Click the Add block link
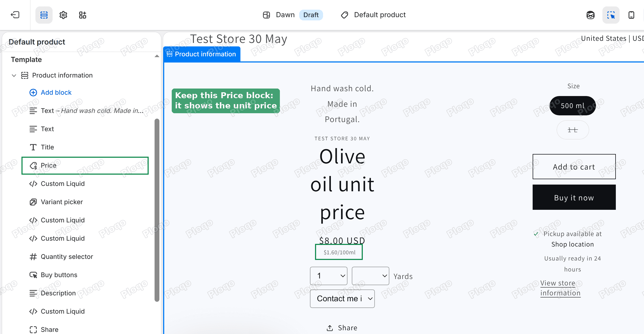This screenshot has width=644, height=334. (x=56, y=93)
